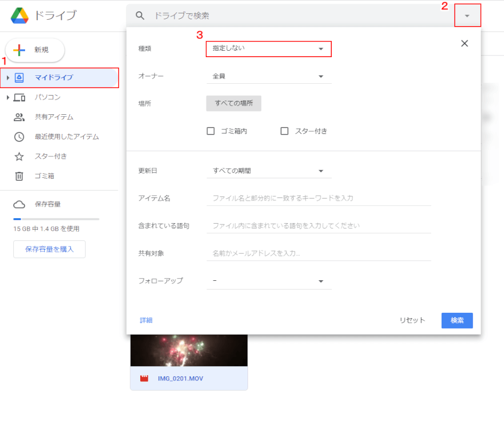The height and width of the screenshot is (427, 504).
Task: Check the スター付き filter checkbox
Action: pyautogui.click(x=284, y=130)
